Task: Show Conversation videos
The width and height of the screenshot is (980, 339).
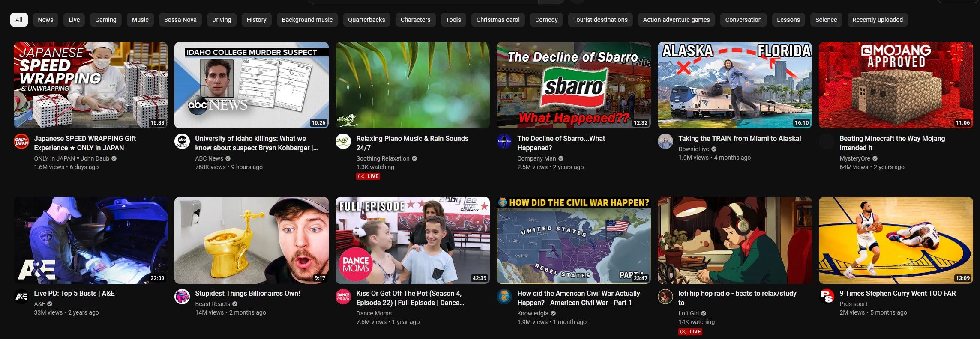Action: tap(743, 20)
